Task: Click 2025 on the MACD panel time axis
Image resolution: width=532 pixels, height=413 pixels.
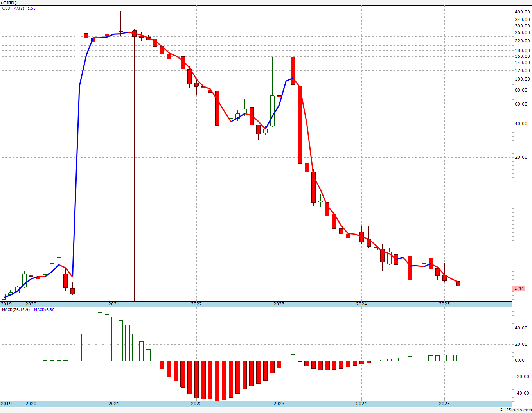Action: pyautogui.click(x=444, y=404)
